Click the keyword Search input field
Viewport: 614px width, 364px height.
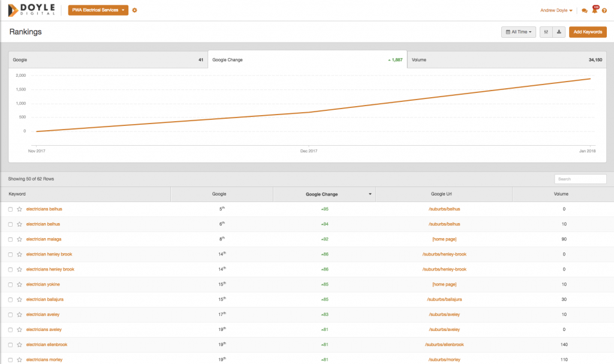tap(580, 179)
